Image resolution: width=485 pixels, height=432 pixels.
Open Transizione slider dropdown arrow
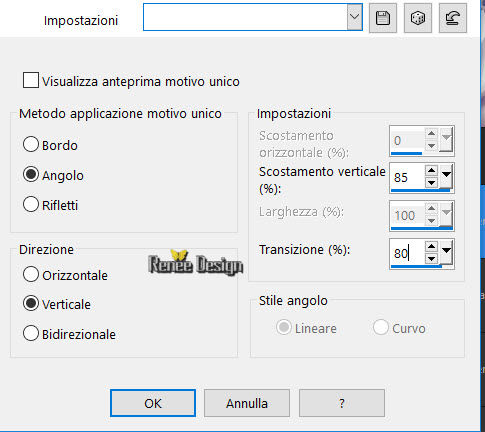coord(446,252)
